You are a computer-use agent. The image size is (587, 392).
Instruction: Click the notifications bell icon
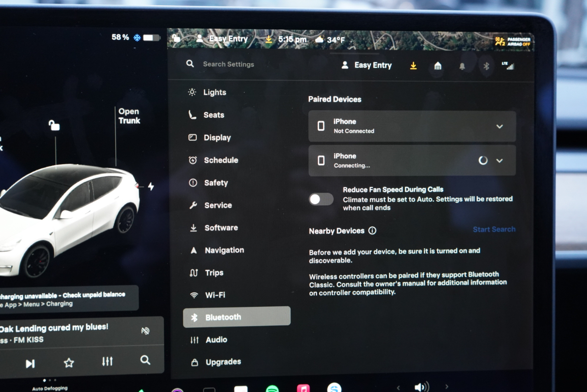(462, 66)
